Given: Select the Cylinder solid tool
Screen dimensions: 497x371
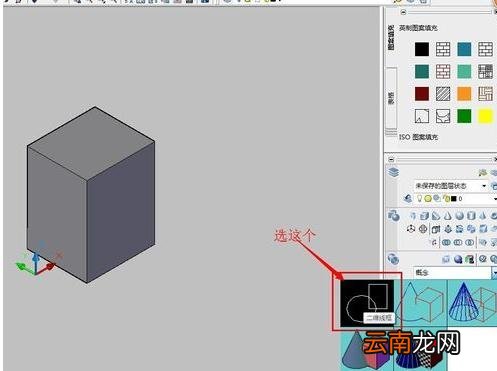Looking at the screenshot, I should [x=471, y=216].
